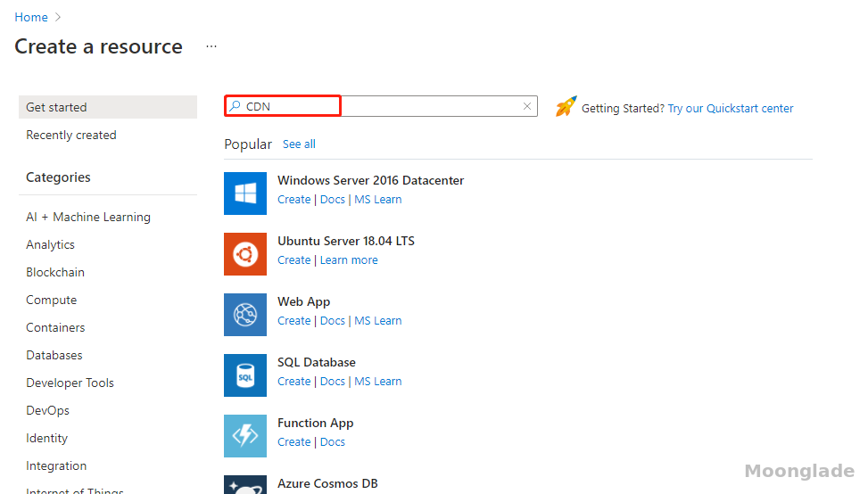Open MS Learn for Web App

pos(378,321)
